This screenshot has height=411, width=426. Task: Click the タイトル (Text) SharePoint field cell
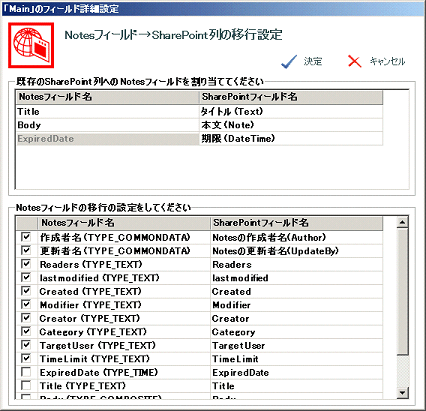click(291, 112)
